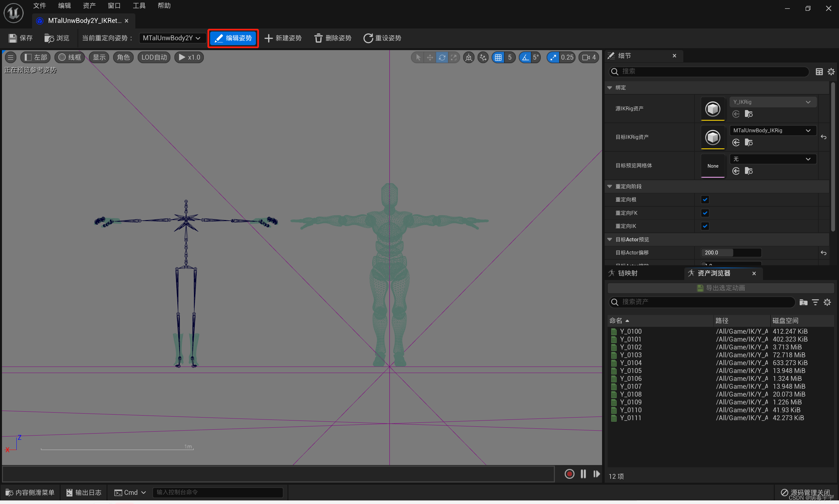The height and width of the screenshot is (504, 839).
Task: Click the pause playback button
Action: click(x=583, y=474)
